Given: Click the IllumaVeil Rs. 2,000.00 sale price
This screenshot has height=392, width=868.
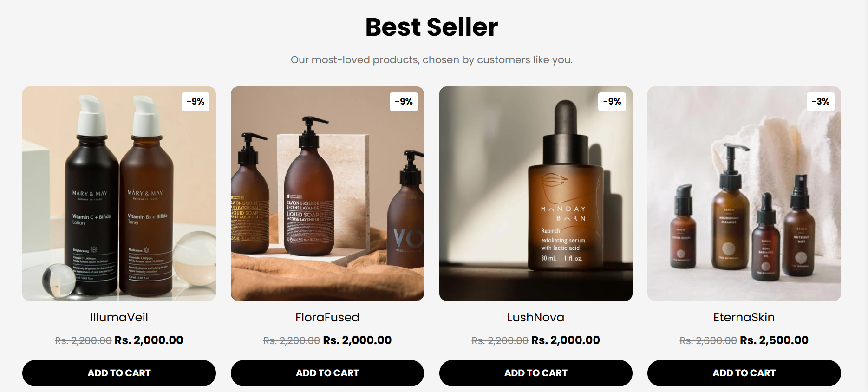Looking at the screenshot, I should (149, 340).
